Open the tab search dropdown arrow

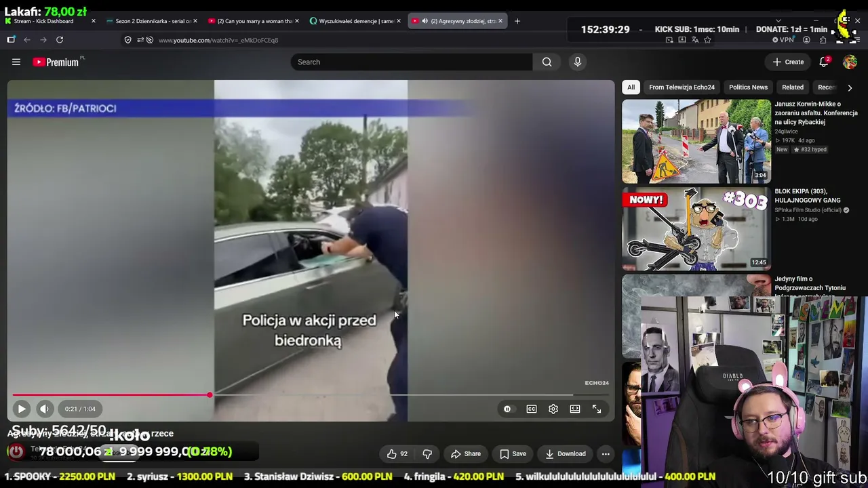pos(778,21)
